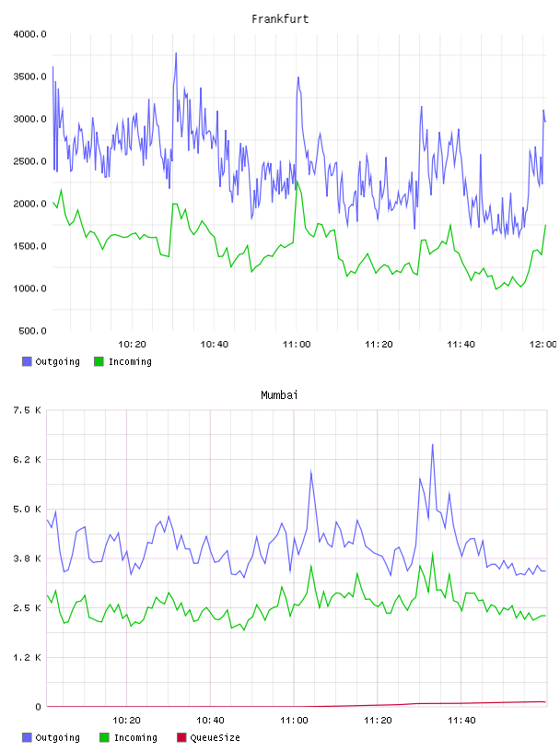Viewport: 560px width, 752px height.
Task: Click the 0 y-axis value on Mumbai chart
Action: [x=38, y=707]
